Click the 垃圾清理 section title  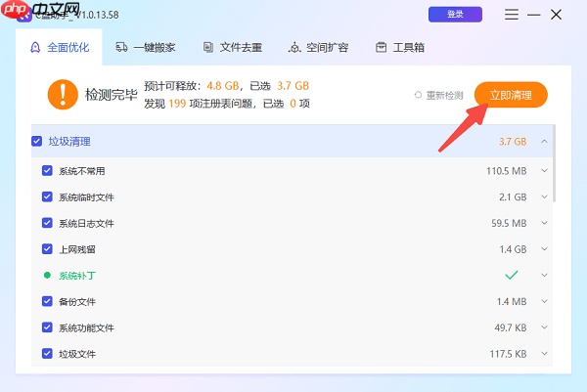(69, 142)
